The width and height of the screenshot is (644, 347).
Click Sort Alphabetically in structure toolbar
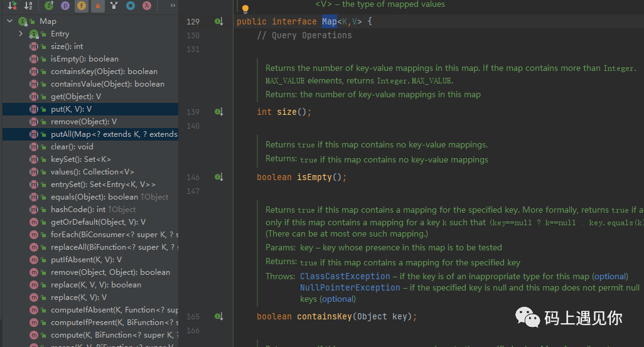(x=28, y=6)
